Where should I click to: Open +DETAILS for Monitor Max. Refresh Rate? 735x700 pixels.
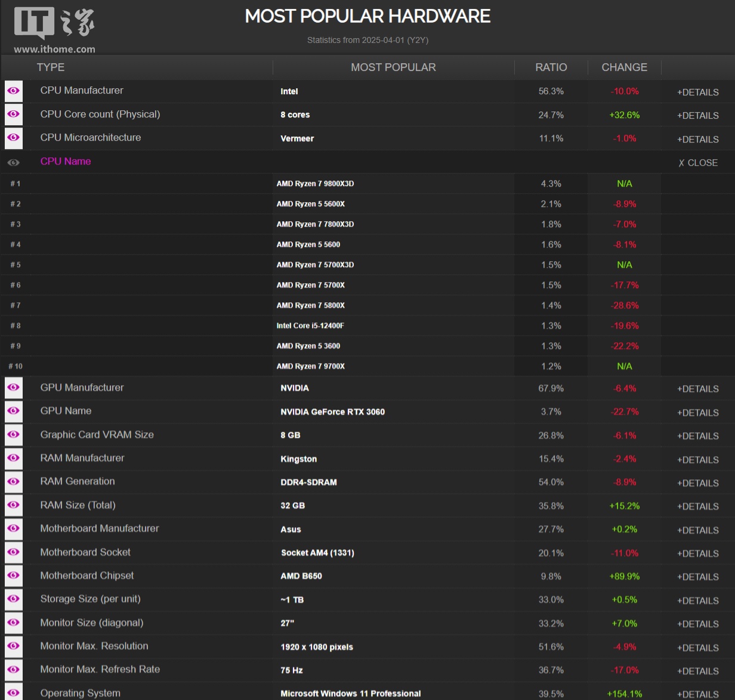697,671
